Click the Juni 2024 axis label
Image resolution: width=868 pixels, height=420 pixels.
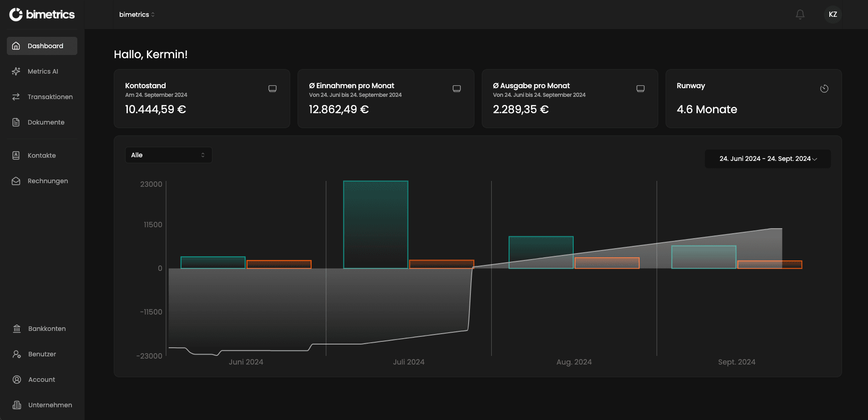point(246,362)
